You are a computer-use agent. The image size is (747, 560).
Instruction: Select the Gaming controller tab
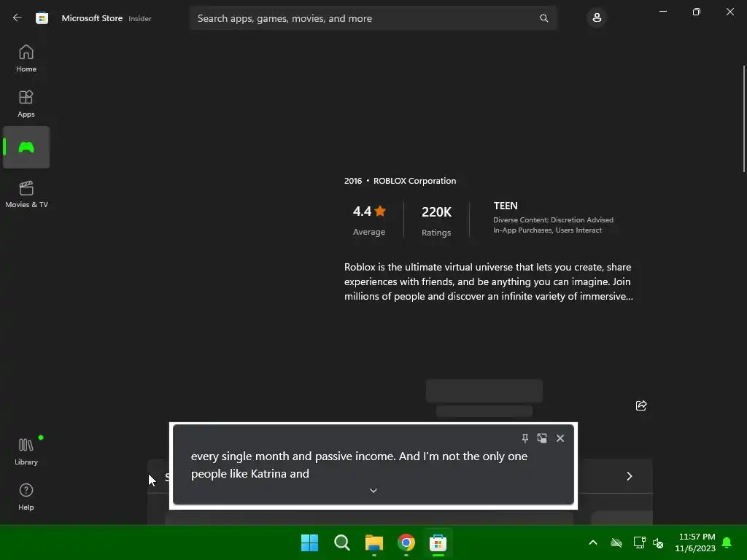pos(26,147)
